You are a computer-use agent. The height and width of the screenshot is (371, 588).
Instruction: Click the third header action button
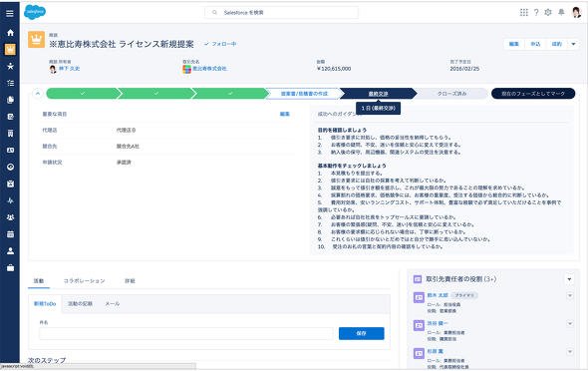tap(557, 44)
